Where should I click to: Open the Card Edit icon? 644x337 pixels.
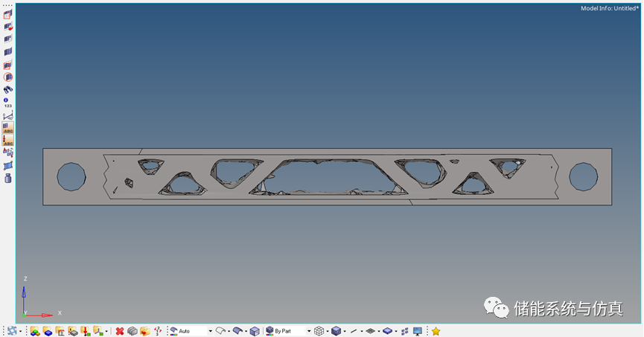click(x=133, y=331)
